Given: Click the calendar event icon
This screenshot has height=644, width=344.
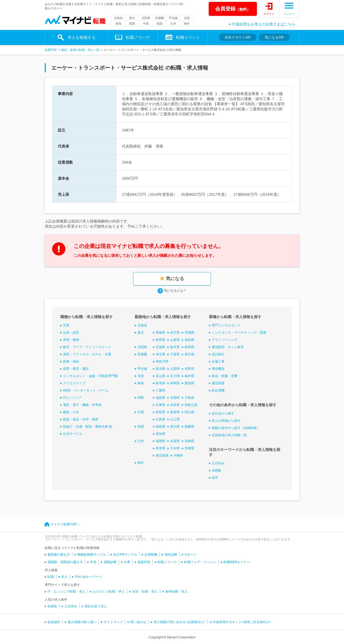Looking at the screenshot, I should (x=169, y=37).
